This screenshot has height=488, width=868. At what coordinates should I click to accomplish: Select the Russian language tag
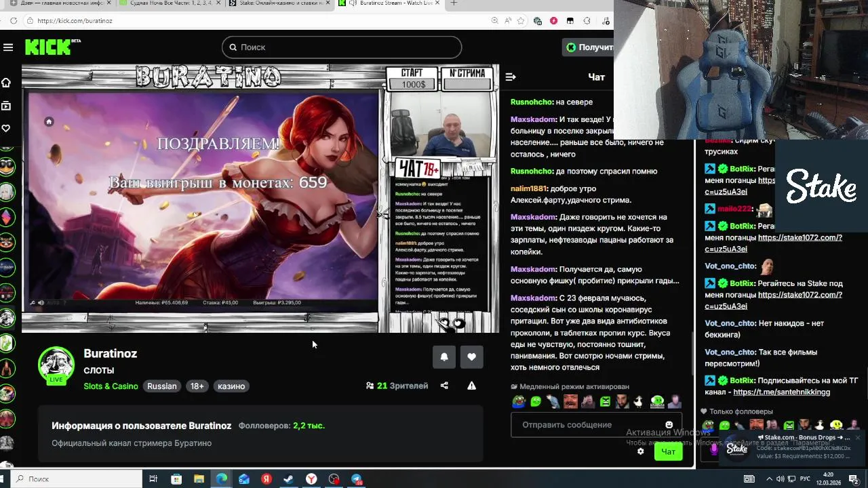tap(162, 386)
